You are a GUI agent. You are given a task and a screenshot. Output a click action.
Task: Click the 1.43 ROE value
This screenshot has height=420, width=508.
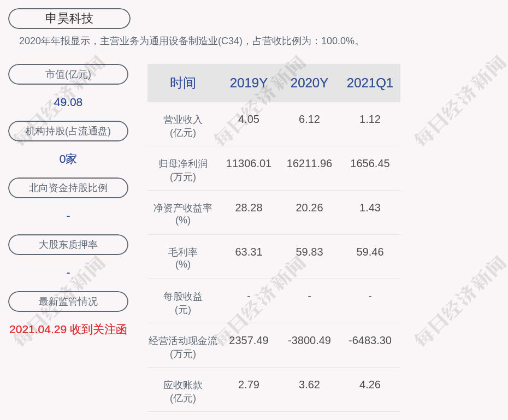(370, 208)
